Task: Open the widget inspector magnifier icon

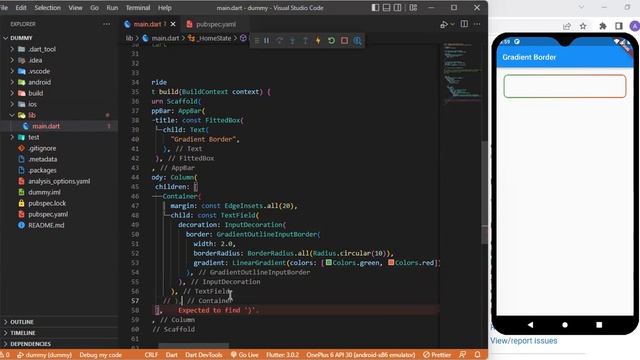Action: point(357,40)
